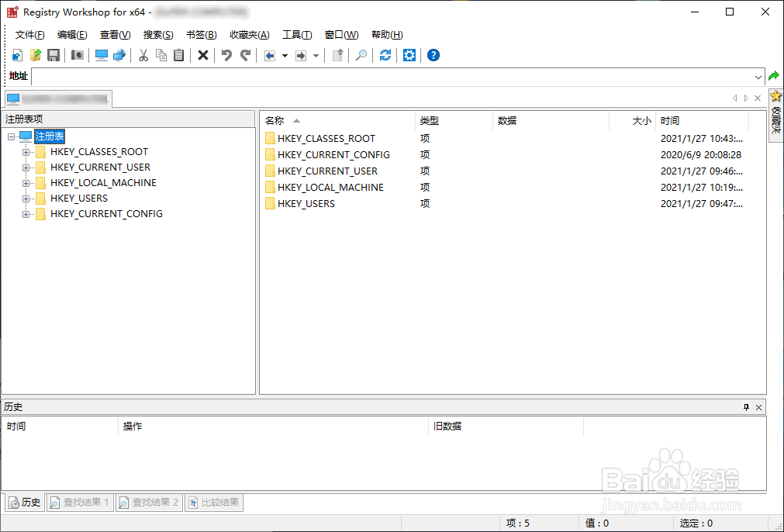The image size is (784, 532).
Task: Sort list by 大小 column header
Action: 633,120
